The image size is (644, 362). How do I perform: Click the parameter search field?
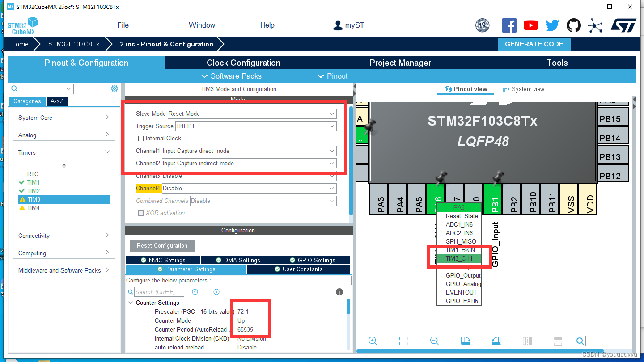coord(159,292)
